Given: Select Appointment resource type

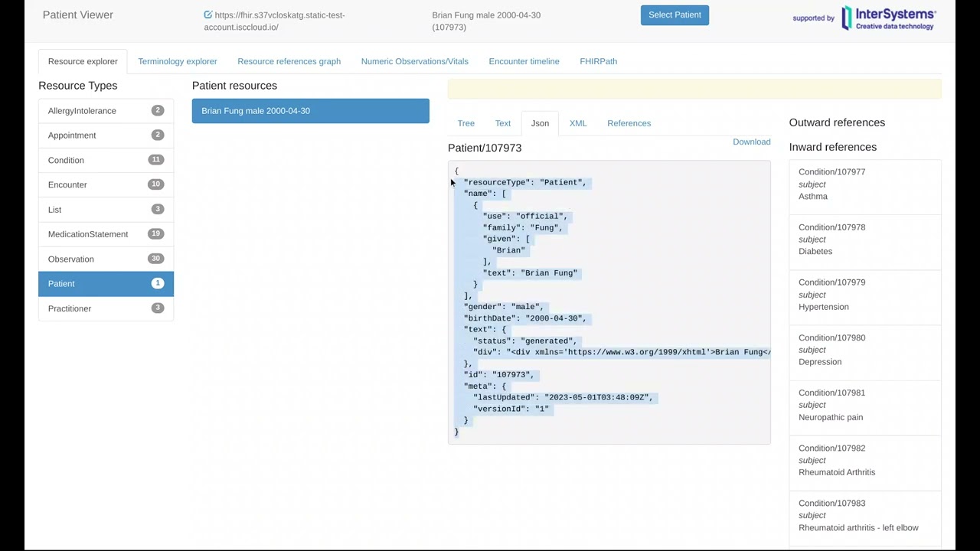Looking at the screenshot, I should [x=106, y=135].
